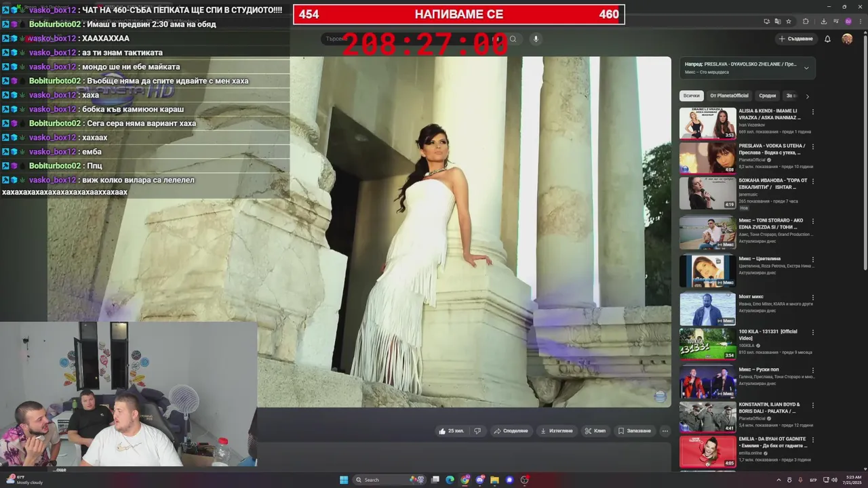
Task: Open the Windows Start menu
Action: click(x=344, y=480)
